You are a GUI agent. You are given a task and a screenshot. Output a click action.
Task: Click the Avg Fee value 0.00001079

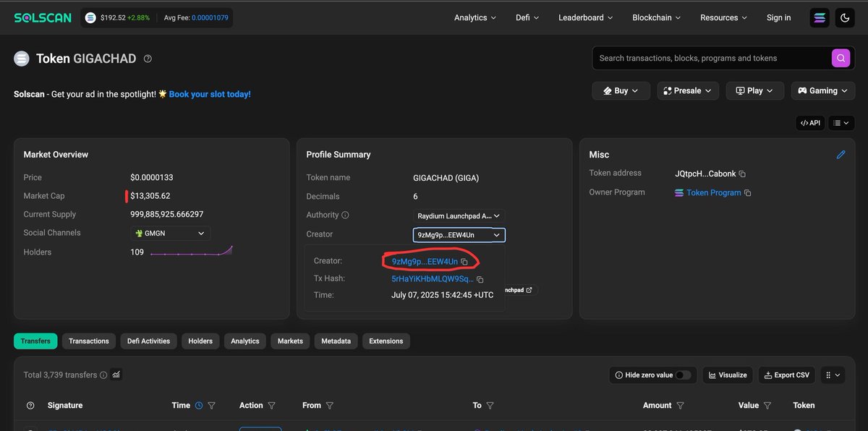[x=210, y=18]
